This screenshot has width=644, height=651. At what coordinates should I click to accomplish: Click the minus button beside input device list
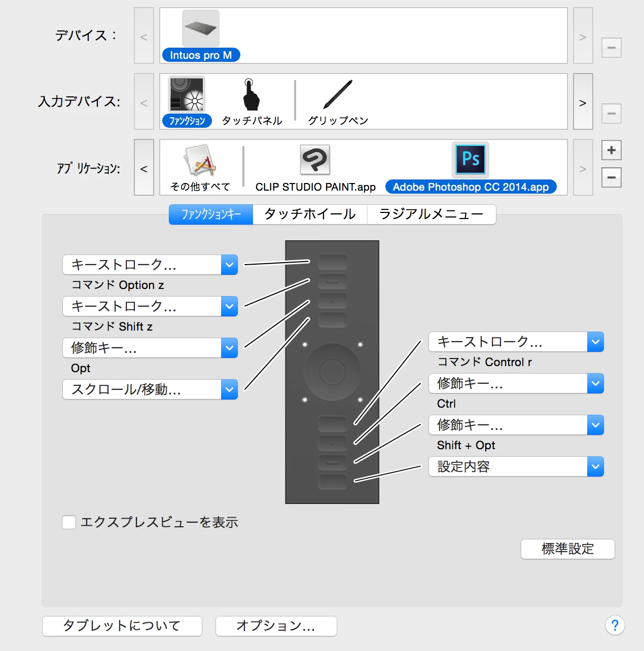pyautogui.click(x=612, y=114)
